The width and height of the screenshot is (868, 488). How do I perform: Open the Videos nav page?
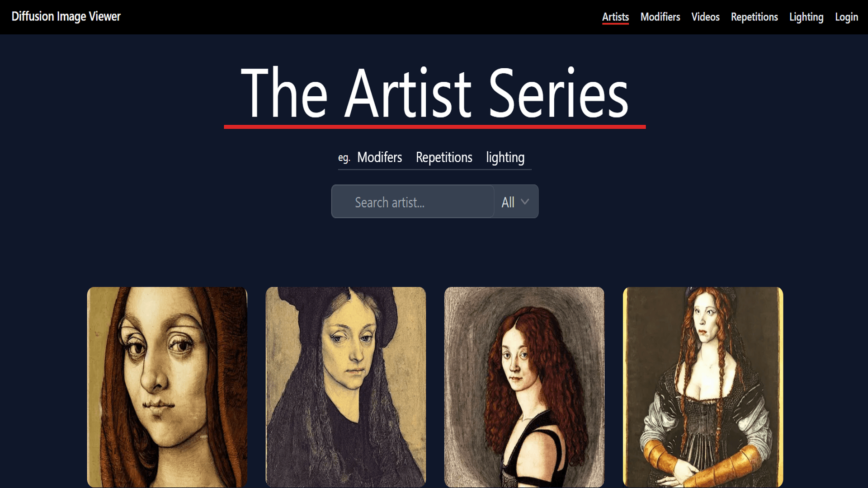coord(705,17)
